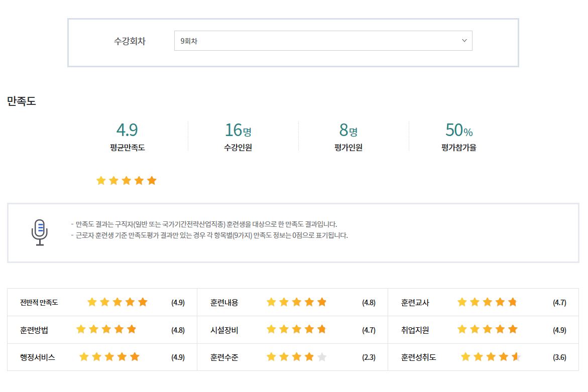Click the 4.9 평균만족도 score

(127, 130)
